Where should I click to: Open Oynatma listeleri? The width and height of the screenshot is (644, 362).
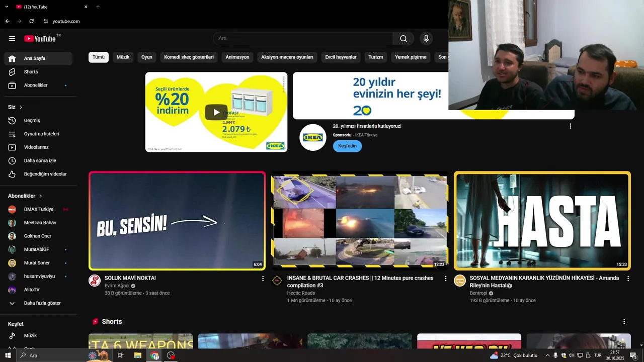[x=38, y=134]
